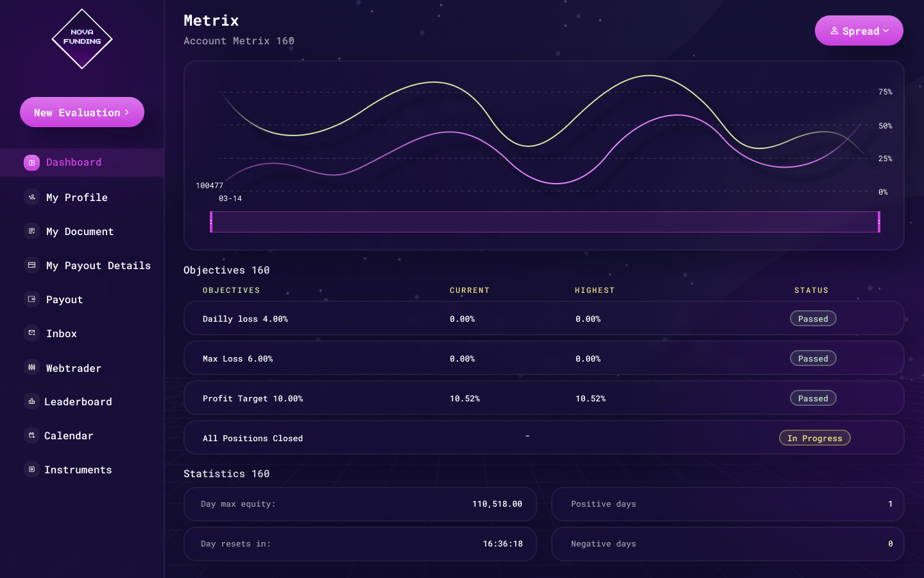Navigate to Dashboard in the side menu
924x578 pixels.
pyautogui.click(x=74, y=162)
